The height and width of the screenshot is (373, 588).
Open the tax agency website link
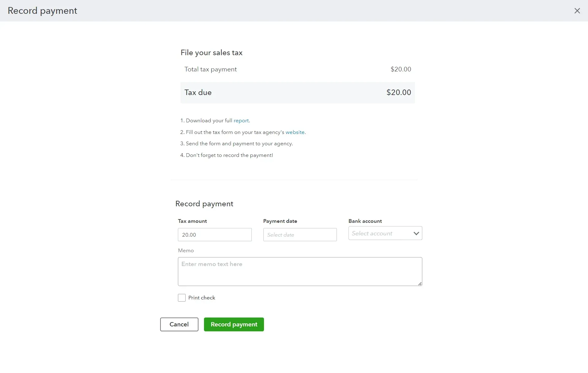295,132
